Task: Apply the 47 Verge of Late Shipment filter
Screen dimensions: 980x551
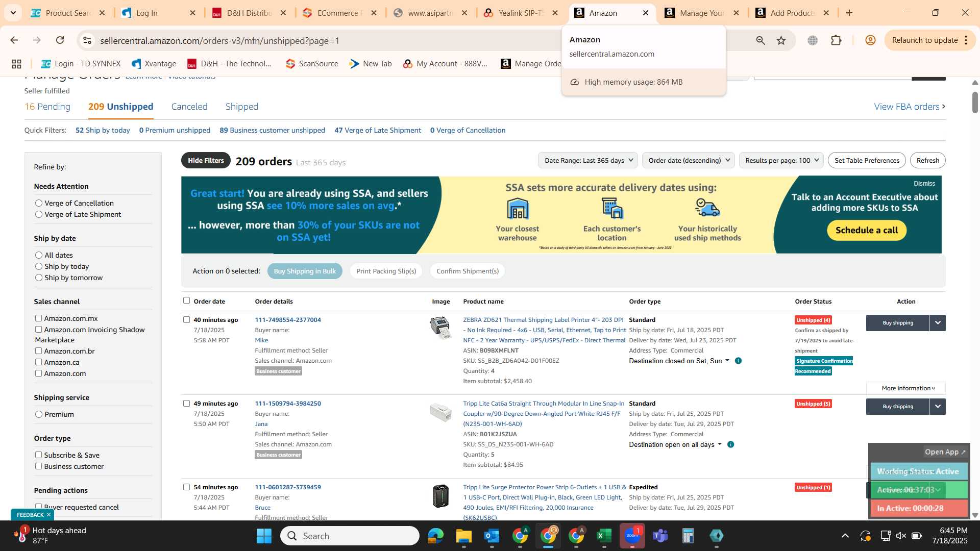Action: (x=378, y=130)
